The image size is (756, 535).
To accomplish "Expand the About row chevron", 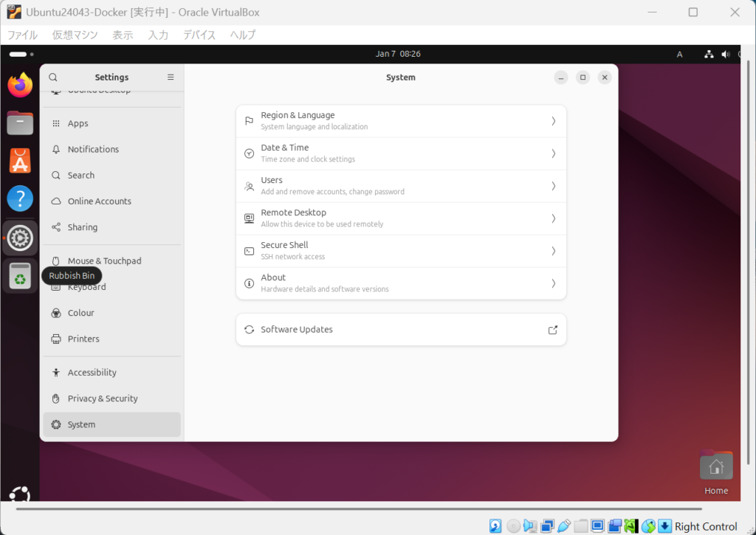I will click(x=553, y=283).
